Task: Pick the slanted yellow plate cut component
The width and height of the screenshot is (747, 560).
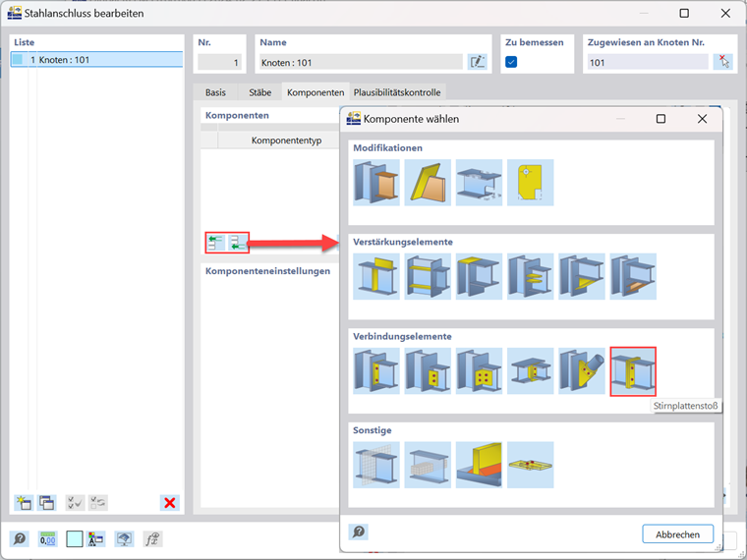Action: (428, 183)
